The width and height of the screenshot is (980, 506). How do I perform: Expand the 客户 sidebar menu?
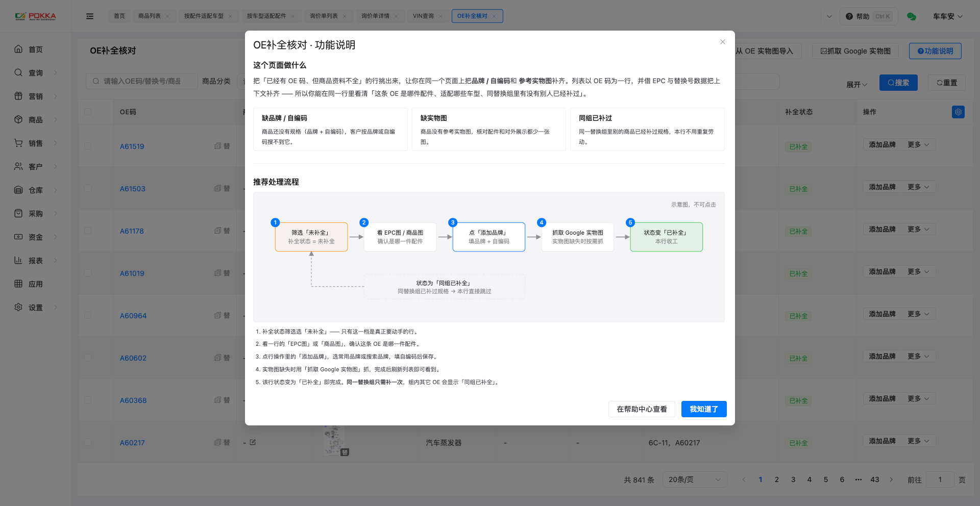(36, 167)
